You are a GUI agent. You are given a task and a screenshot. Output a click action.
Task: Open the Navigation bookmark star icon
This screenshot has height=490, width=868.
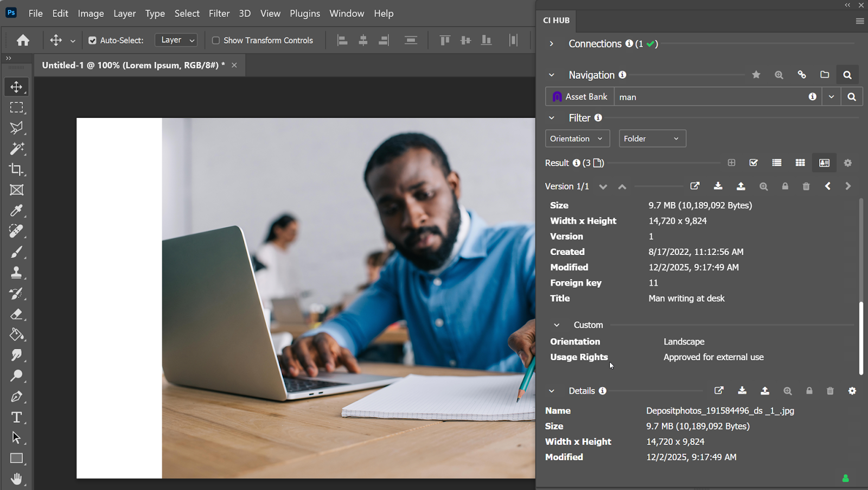click(x=756, y=74)
